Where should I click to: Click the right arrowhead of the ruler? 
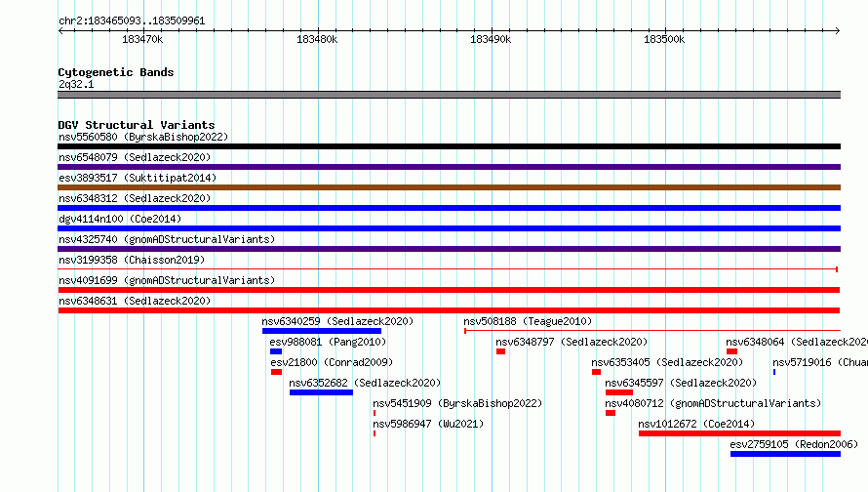(x=838, y=30)
